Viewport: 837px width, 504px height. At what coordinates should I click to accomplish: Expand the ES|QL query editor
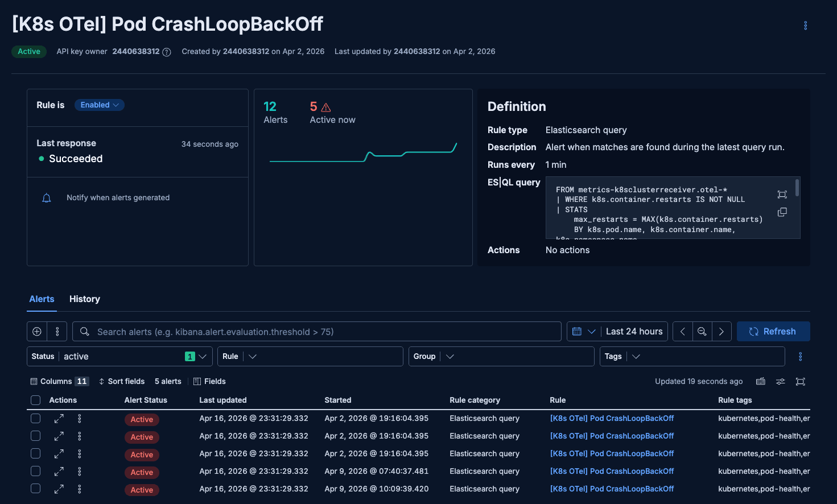pos(782,194)
